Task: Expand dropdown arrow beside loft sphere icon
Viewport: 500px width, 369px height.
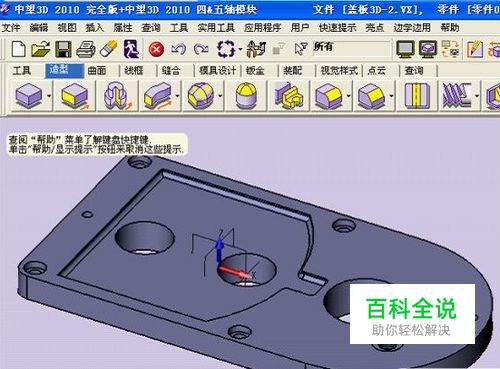Action: click(x=220, y=96)
